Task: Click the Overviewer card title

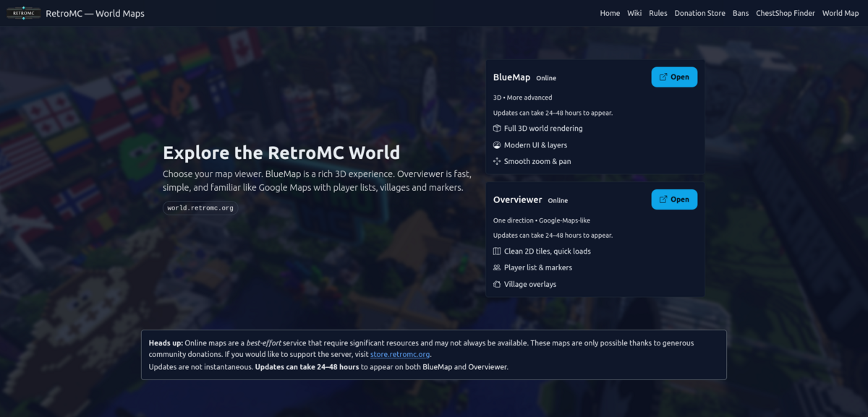Action: pyautogui.click(x=517, y=199)
